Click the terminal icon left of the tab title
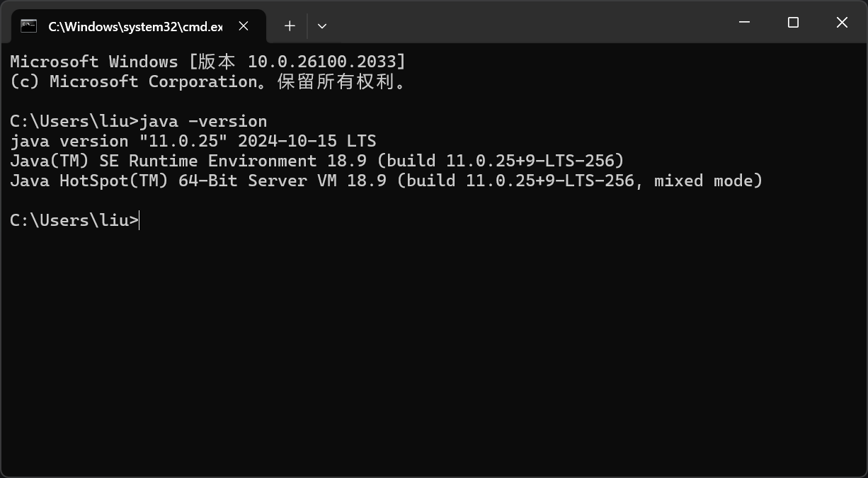 [x=28, y=25]
